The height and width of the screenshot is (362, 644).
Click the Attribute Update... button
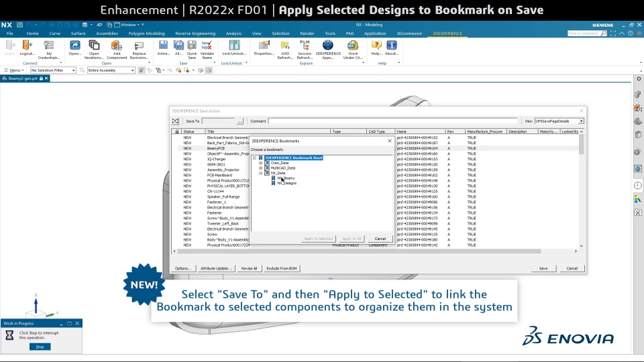tap(215, 268)
